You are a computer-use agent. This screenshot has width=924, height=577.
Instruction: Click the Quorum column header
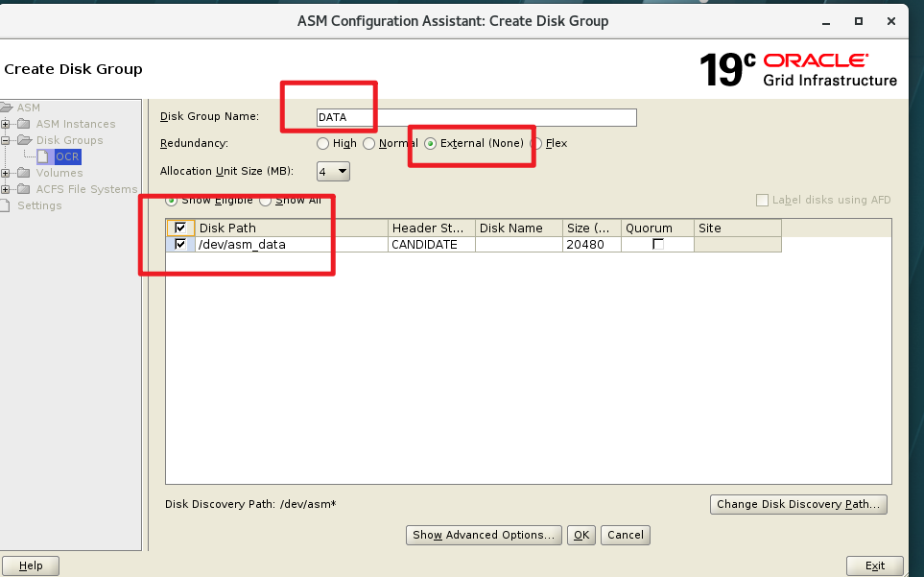point(657,228)
